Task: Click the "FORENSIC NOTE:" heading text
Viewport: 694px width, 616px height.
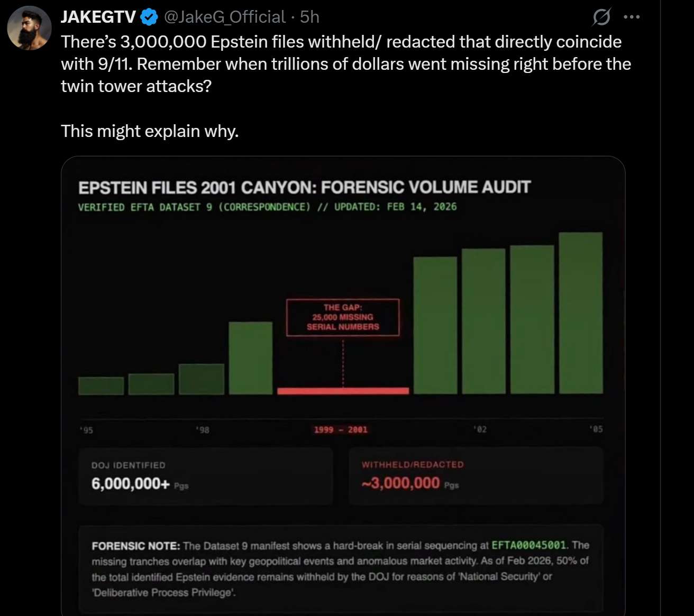Action: pyautogui.click(x=135, y=546)
